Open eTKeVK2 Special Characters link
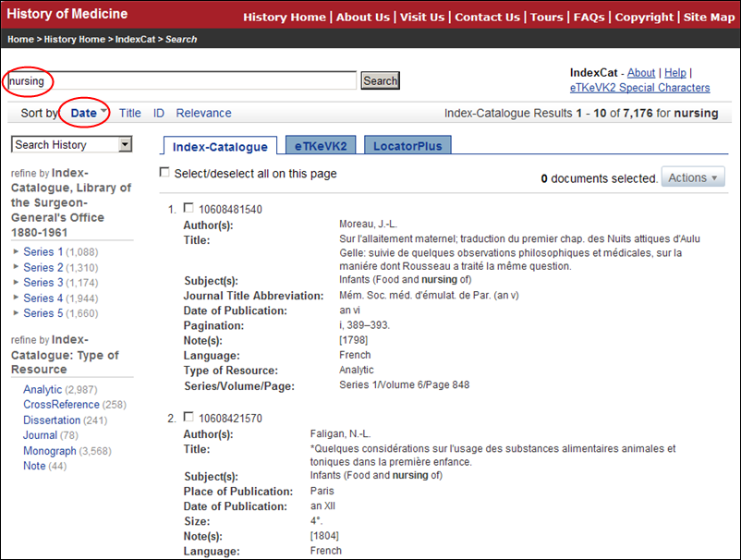The width and height of the screenshot is (741, 560). pos(640,88)
